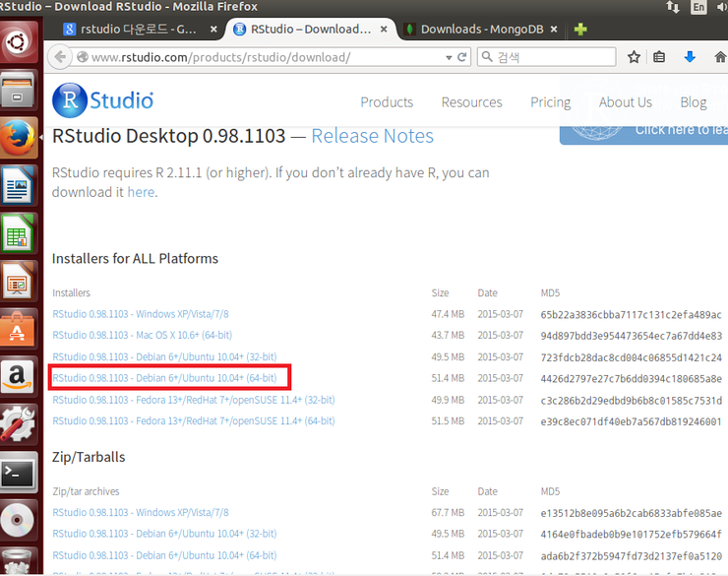This screenshot has height=576, width=728.
Task: Click the URL address bar
Action: tap(275, 57)
